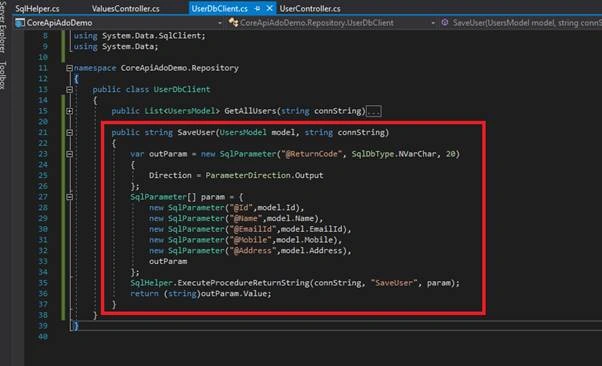Collapse the namespace CoreApiAdoDemo.Repository block

[x=69, y=68]
